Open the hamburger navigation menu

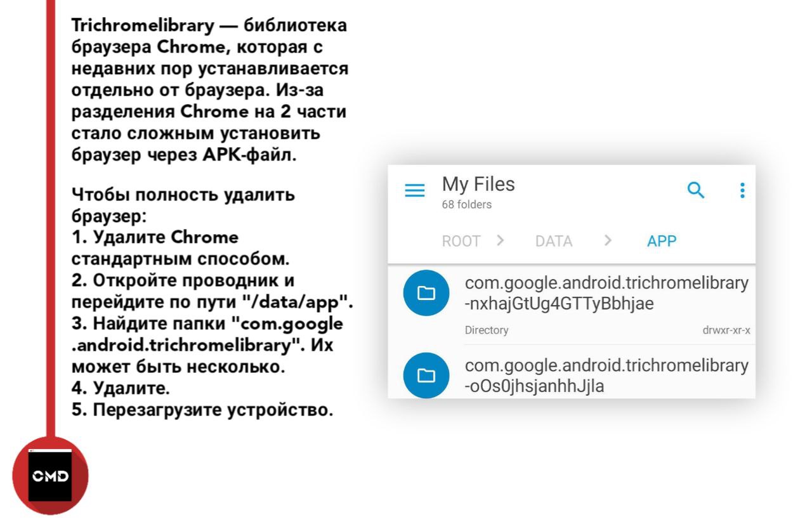415,190
